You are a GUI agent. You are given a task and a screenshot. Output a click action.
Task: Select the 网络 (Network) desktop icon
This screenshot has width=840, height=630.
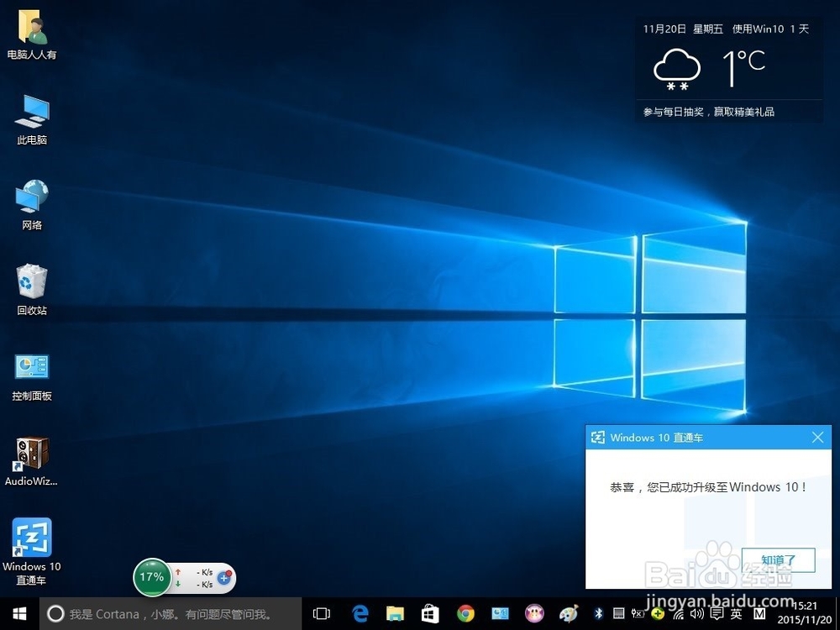[x=32, y=205]
